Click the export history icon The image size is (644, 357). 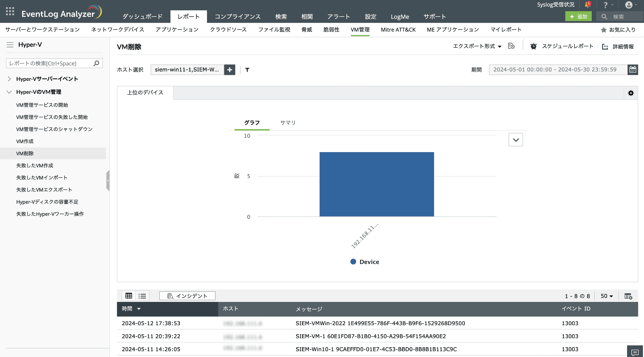point(511,46)
